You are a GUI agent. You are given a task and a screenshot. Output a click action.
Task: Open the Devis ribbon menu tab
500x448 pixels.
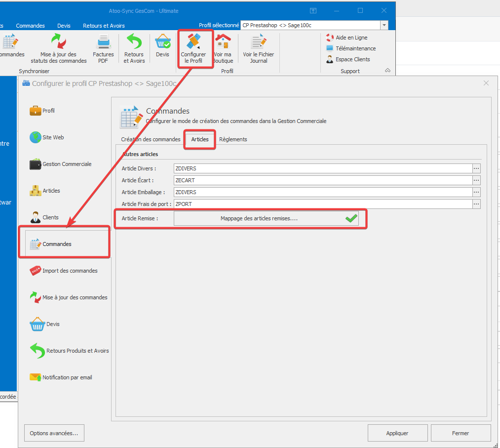click(x=64, y=26)
